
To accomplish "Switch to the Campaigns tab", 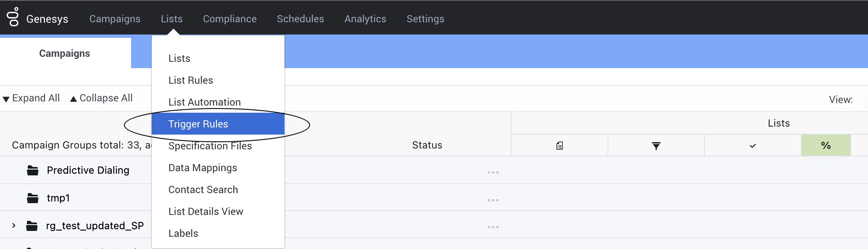I will (65, 53).
